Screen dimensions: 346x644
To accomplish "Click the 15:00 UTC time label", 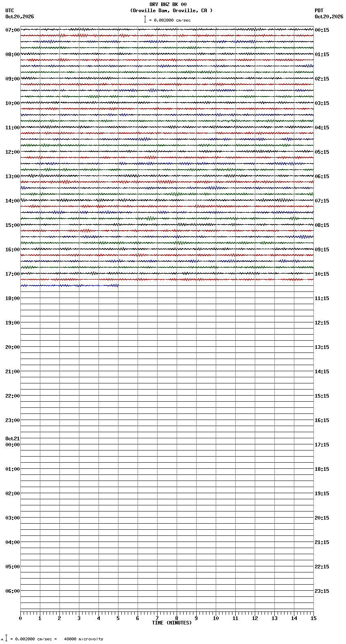I will [x=13, y=225].
